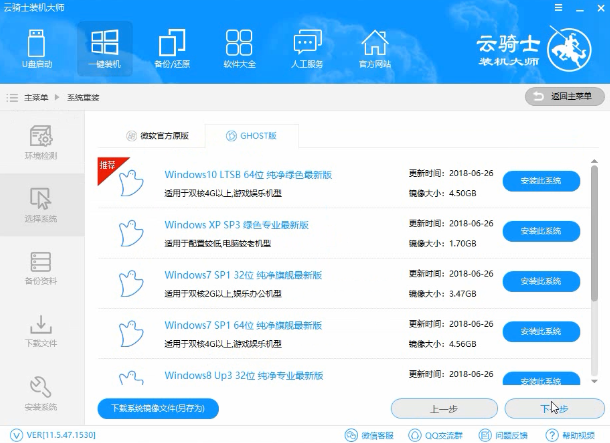Select the 选择系统 step in sidebar

(41, 205)
